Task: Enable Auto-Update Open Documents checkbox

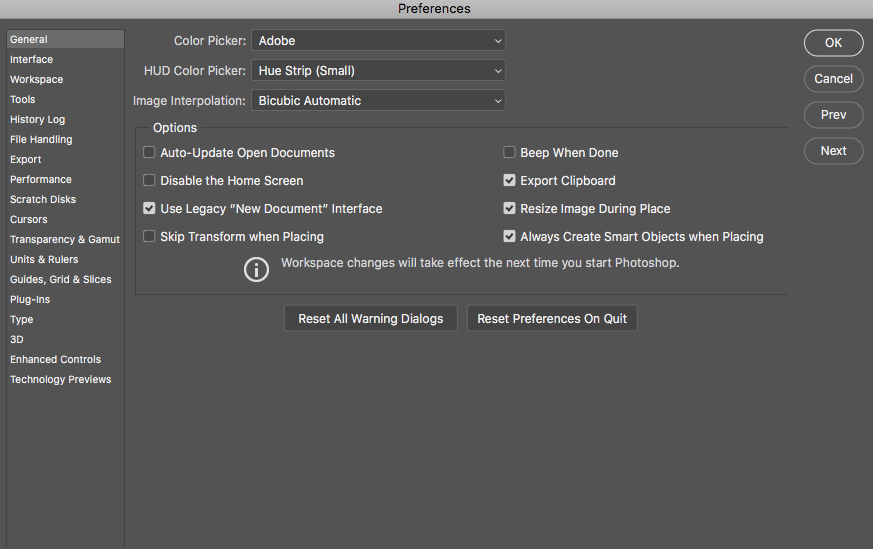Action: click(x=149, y=153)
